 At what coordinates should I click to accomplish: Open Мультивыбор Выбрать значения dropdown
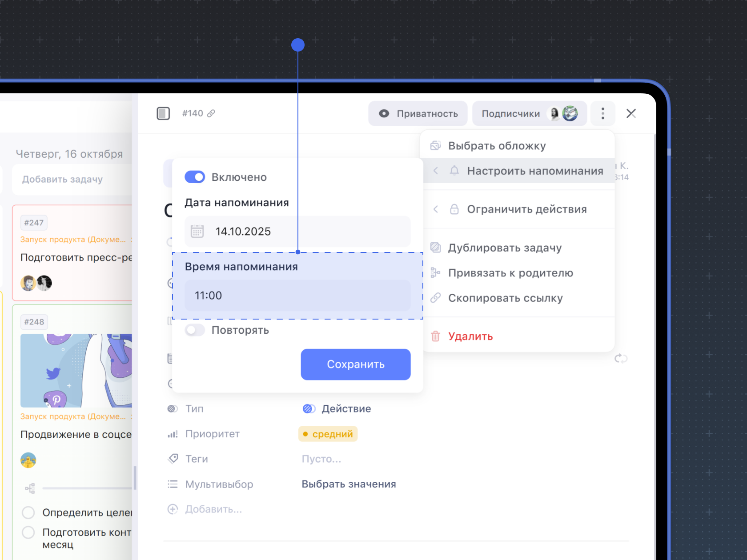point(349,484)
